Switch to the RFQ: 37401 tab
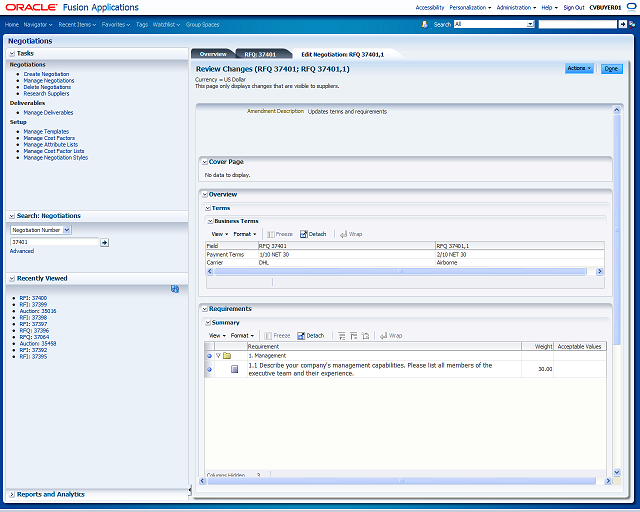 click(260, 54)
